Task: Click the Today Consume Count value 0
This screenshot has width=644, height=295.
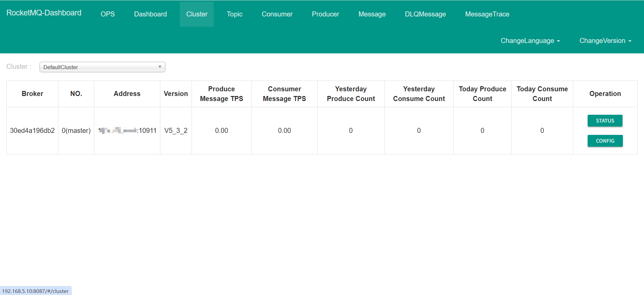Action: pyautogui.click(x=542, y=131)
